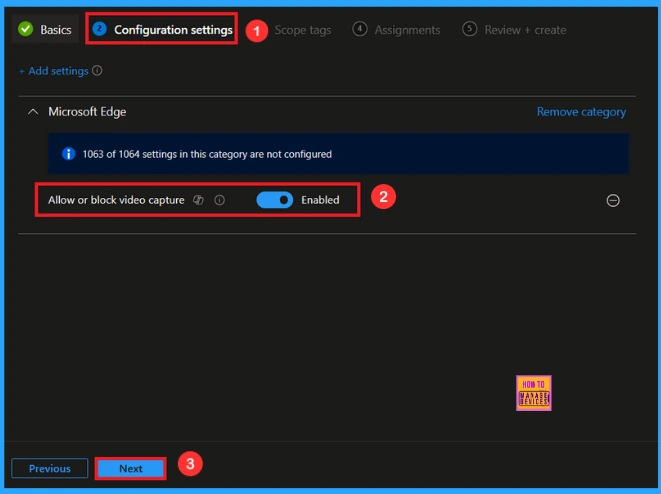Go to the Scope tags step

[x=302, y=30]
